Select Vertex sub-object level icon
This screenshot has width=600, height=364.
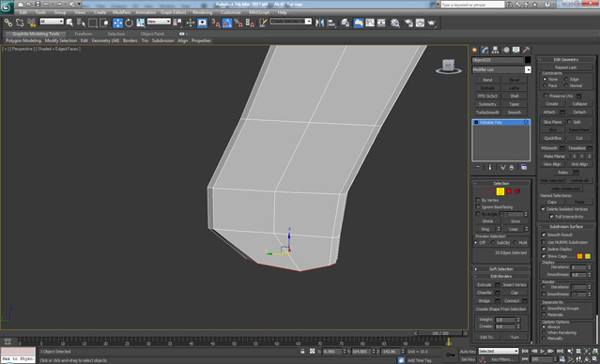coord(483,191)
